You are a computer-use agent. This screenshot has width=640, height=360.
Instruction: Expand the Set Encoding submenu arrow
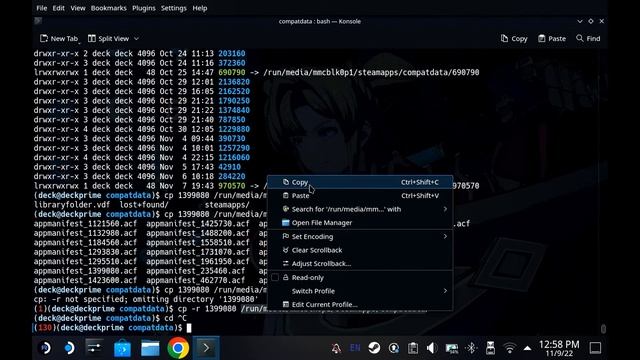[445, 236]
